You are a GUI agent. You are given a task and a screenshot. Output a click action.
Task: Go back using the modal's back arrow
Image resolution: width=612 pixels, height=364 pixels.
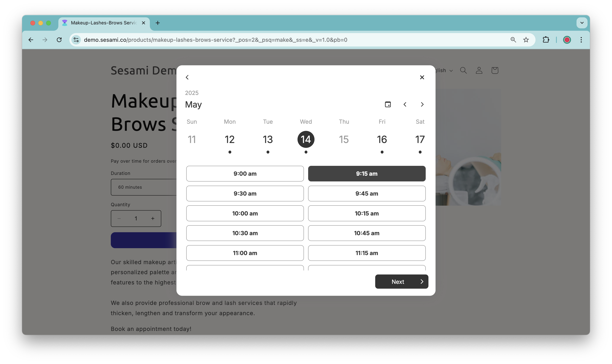187,77
